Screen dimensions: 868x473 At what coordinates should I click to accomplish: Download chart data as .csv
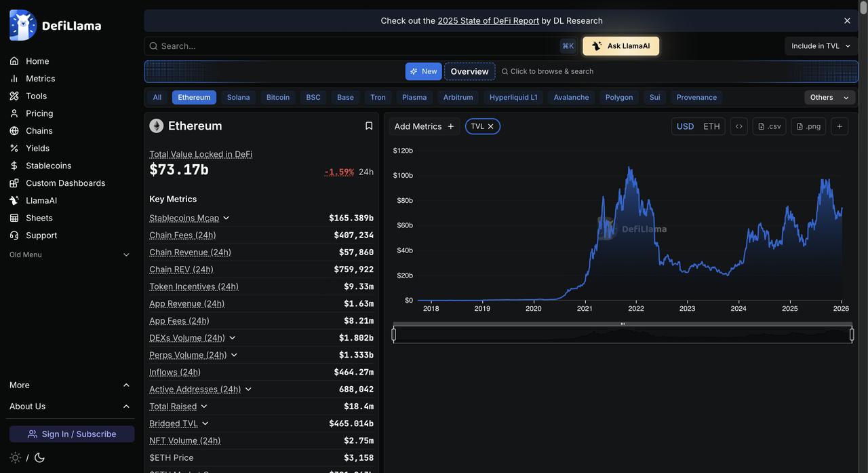pos(769,126)
